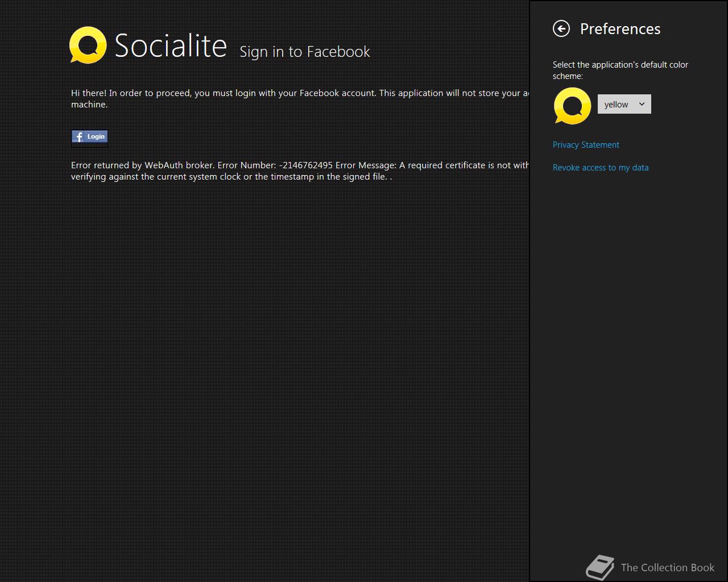Click the Socialite app title text

click(171, 45)
